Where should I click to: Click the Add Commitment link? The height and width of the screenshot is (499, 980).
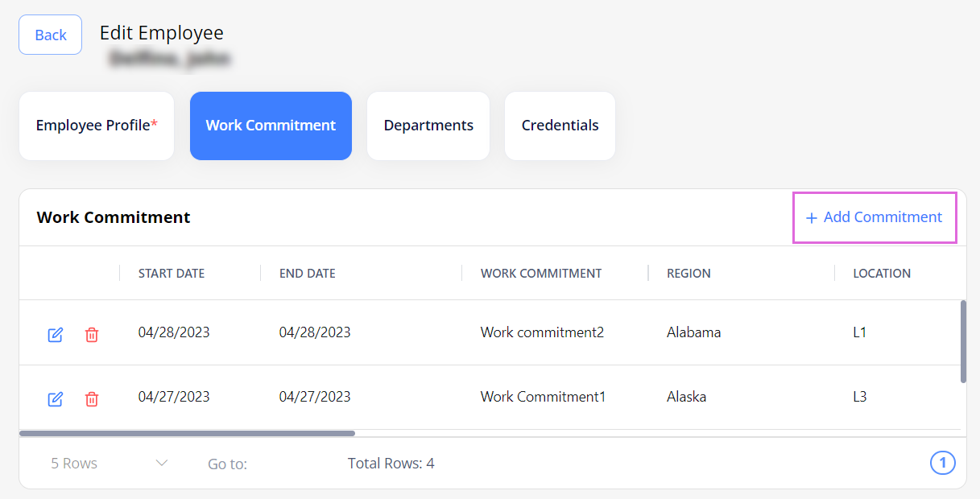(x=875, y=217)
